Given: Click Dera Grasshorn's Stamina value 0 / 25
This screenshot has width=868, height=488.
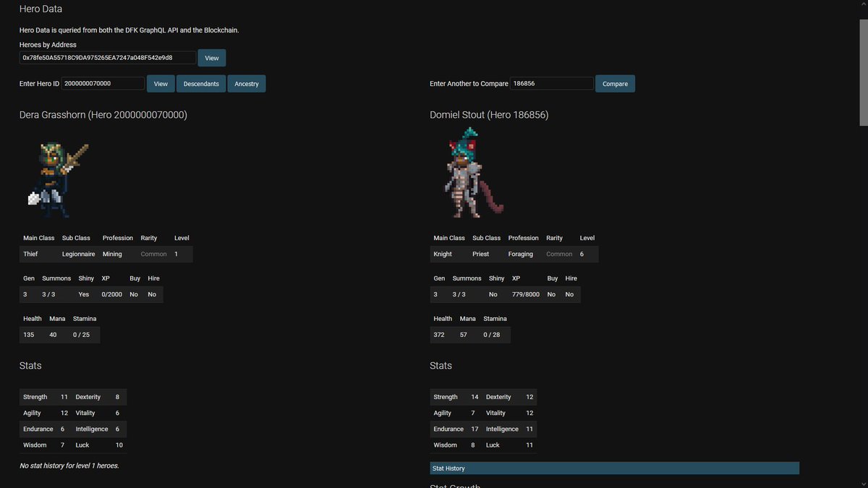Looking at the screenshot, I should point(82,334).
